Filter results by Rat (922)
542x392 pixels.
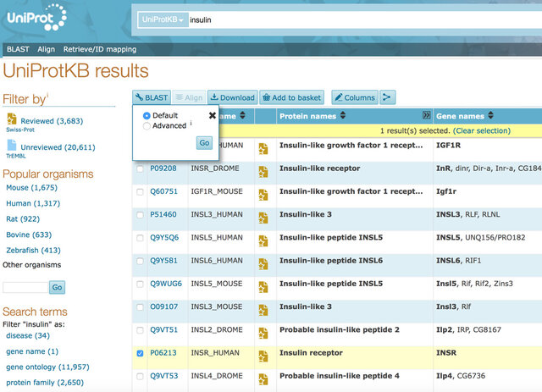23,219
